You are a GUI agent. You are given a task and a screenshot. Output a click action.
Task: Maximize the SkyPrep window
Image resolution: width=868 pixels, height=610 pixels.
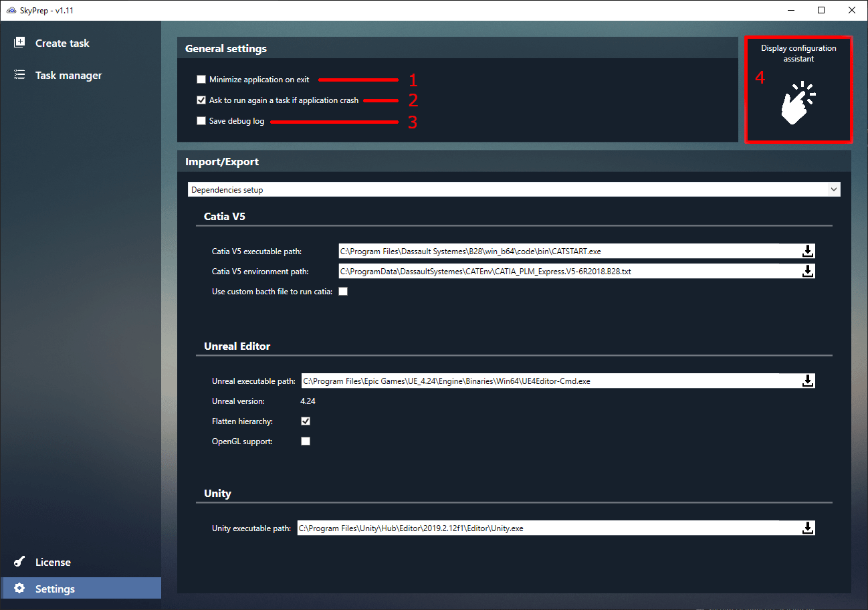point(821,10)
